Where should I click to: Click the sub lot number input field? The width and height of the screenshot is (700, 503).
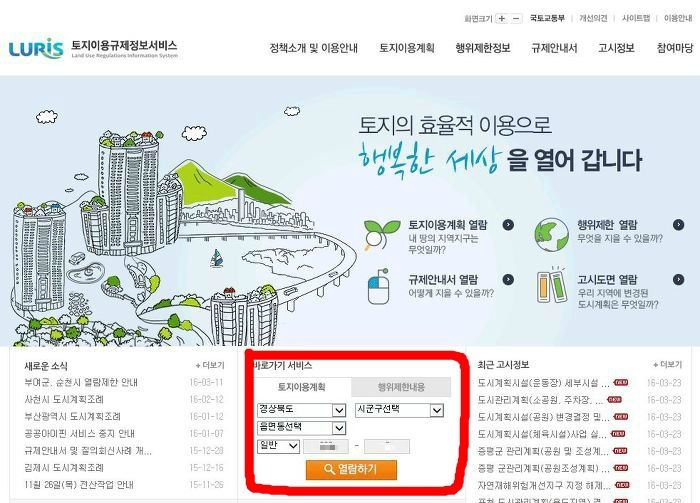tap(387, 446)
